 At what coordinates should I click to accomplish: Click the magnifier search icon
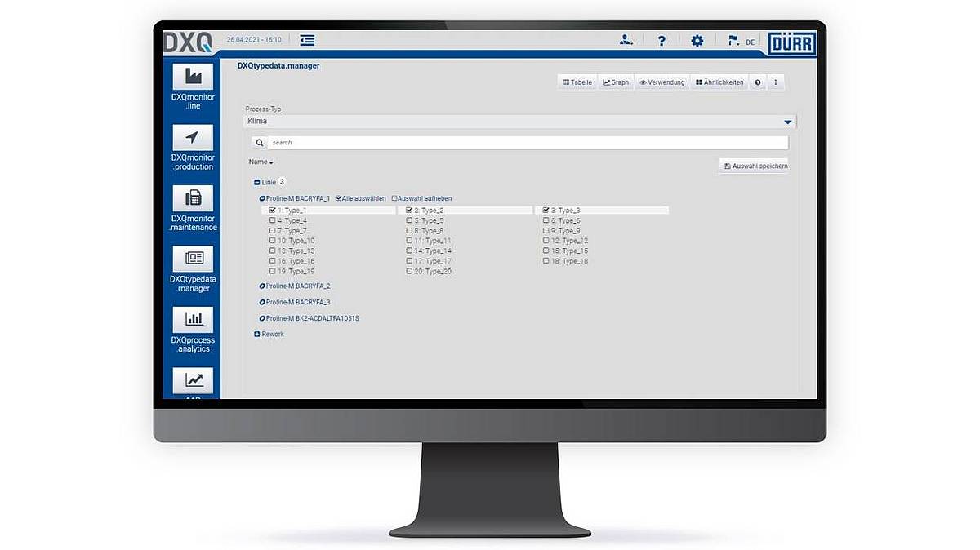click(x=260, y=143)
